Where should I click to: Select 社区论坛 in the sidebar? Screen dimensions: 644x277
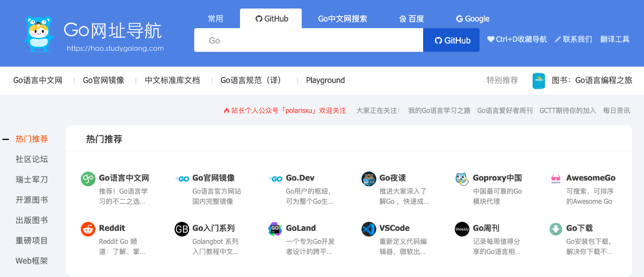pos(32,159)
